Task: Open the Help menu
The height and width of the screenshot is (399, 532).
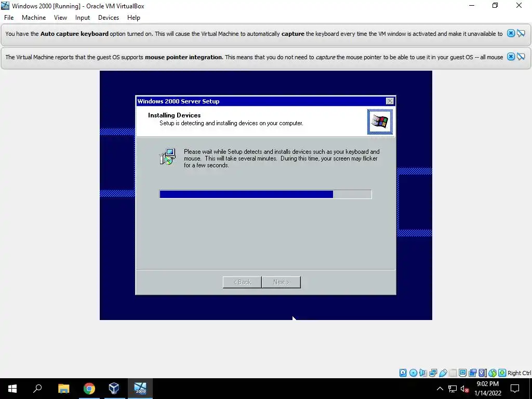Action: pyautogui.click(x=134, y=18)
